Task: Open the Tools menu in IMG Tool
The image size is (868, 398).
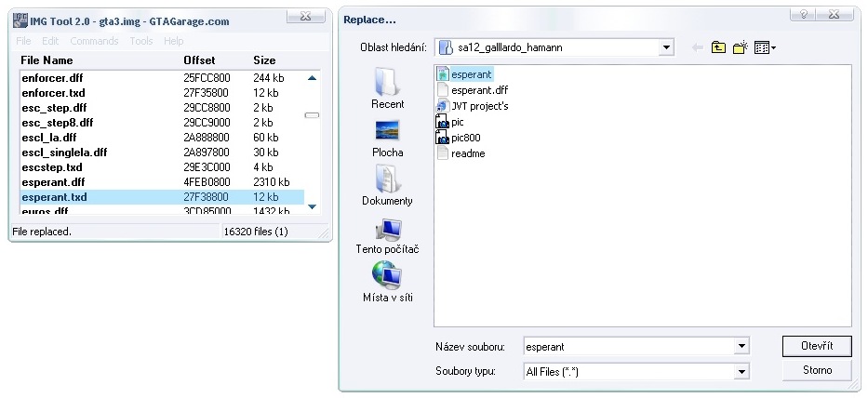Action: pyautogui.click(x=141, y=41)
